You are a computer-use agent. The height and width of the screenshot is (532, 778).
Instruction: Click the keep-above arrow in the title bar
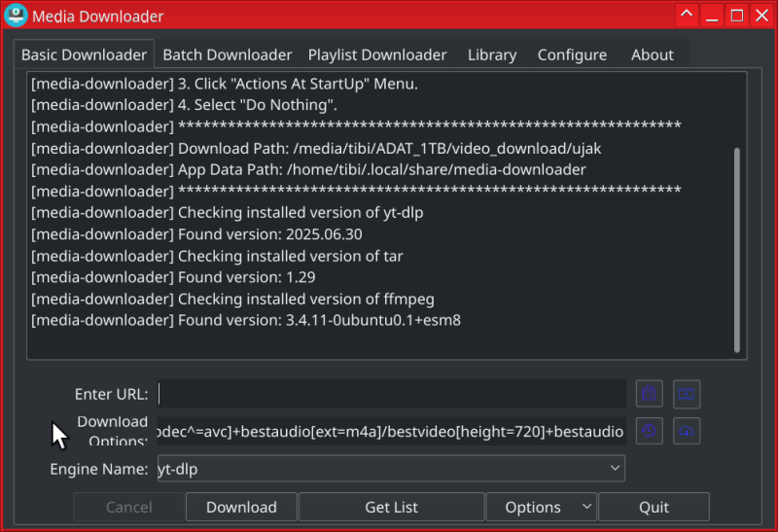[x=687, y=16]
